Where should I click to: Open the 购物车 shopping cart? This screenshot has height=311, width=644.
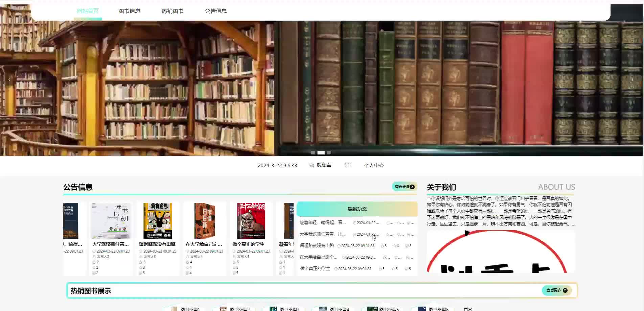click(320, 165)
